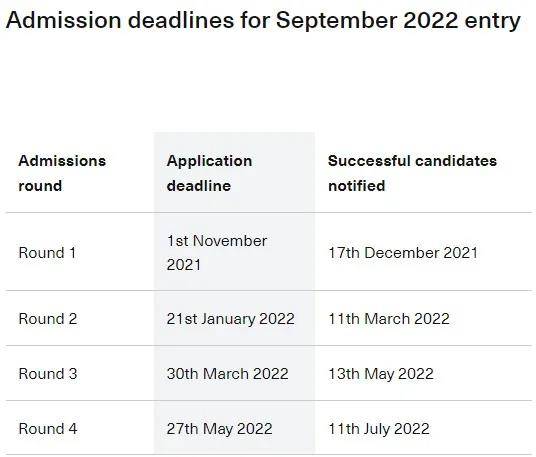Click the 11th July 2022 notification date
Viewport: 536px width, 457px height.
pos(379,429)
